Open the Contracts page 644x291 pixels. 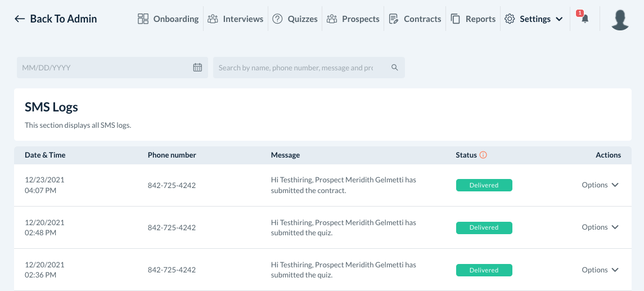coord(415,19)
